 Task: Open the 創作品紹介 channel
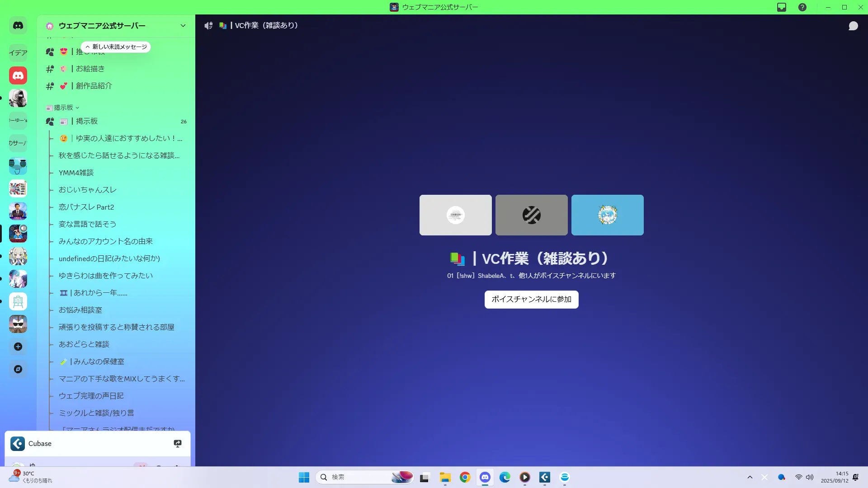click(x=94, y=86)
